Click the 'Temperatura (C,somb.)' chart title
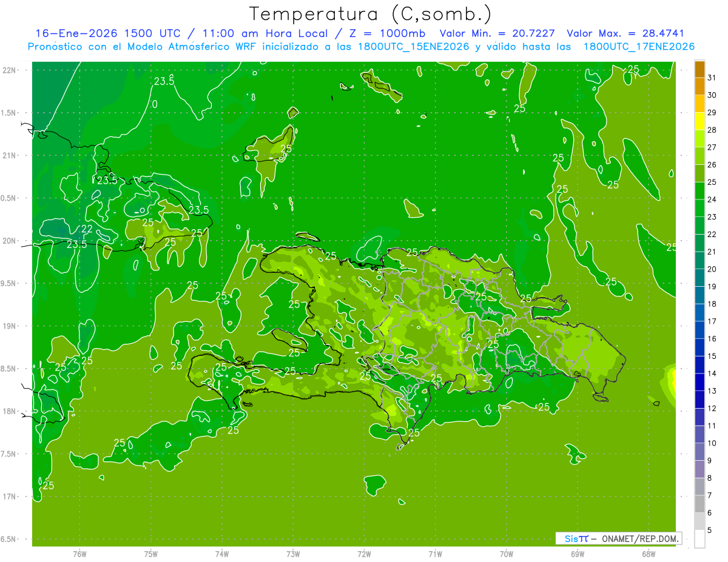728x562 pixels. point(371,14)
